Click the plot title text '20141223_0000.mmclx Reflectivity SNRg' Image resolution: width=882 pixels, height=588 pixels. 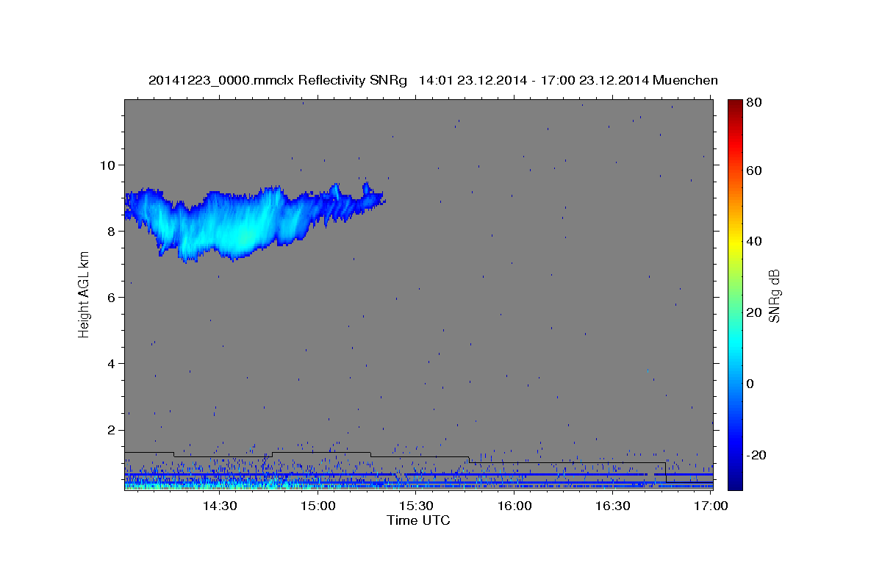pos(277,80)
